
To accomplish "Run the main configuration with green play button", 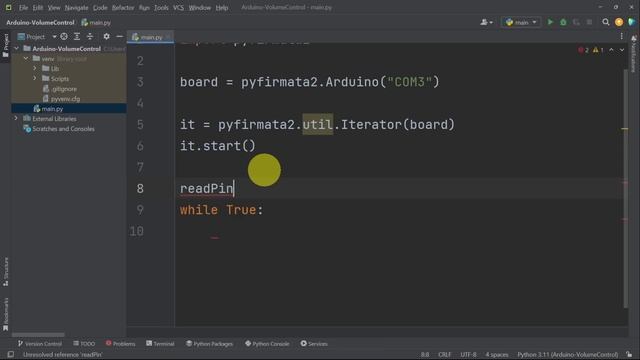I will tap(550, 22).
